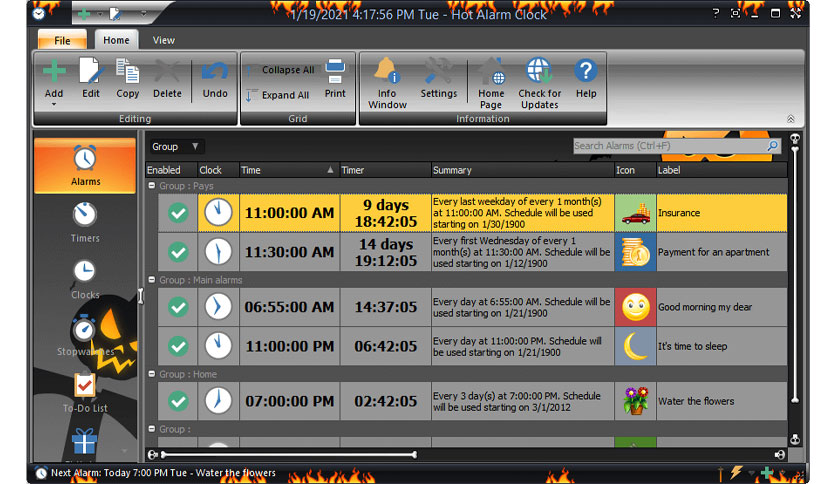836x484 pixels.
Task: Sort by the Label column header
Action: click(721, 170)
